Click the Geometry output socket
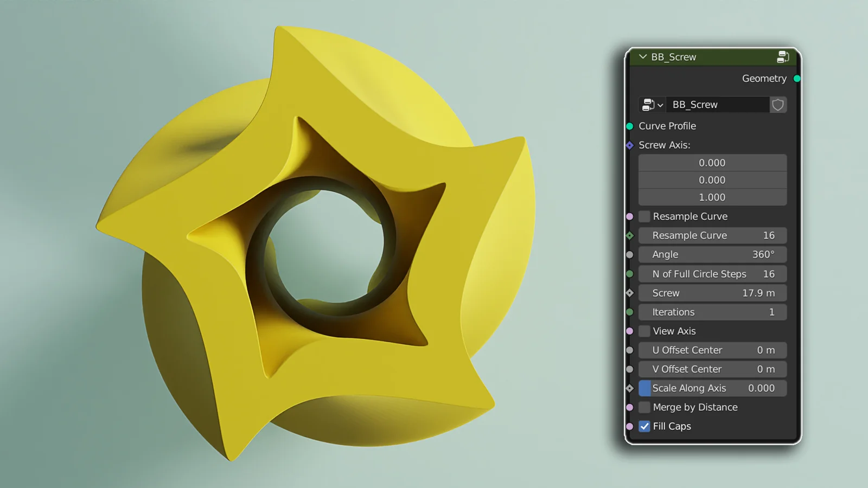868x488 pixels. (797, 79)
